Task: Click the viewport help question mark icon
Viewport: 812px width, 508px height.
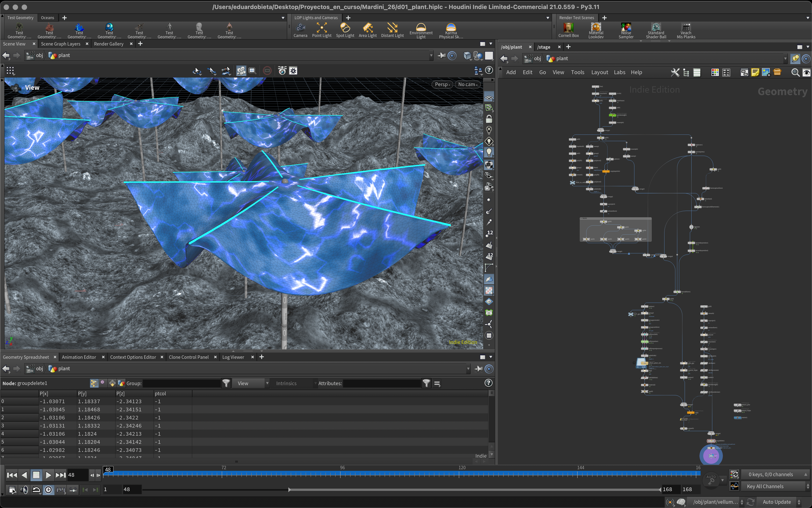Action: 489,70
